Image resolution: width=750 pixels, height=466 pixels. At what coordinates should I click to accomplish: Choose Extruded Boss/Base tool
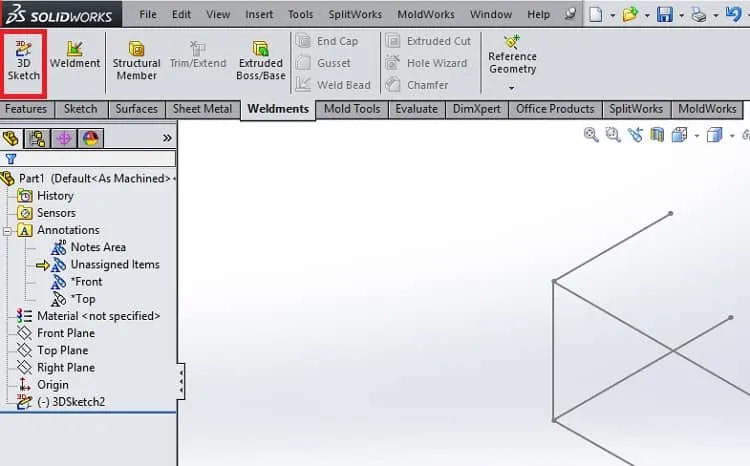[x=261, y=61]
